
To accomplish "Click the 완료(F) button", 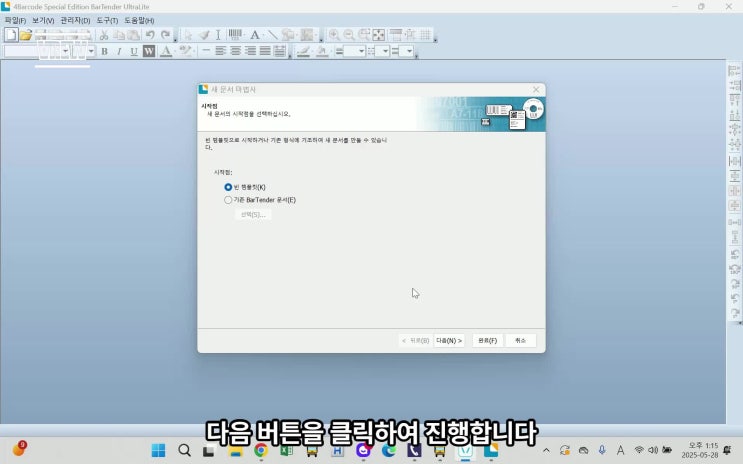I will click(486, 340).
